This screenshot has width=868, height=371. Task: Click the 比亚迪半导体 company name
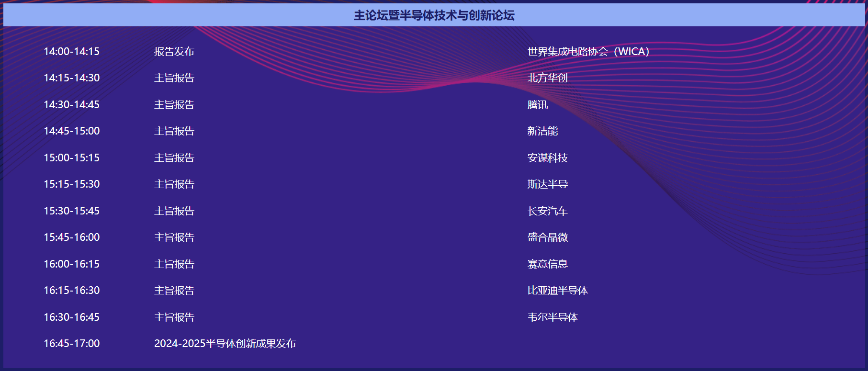[x=557, y=290]
